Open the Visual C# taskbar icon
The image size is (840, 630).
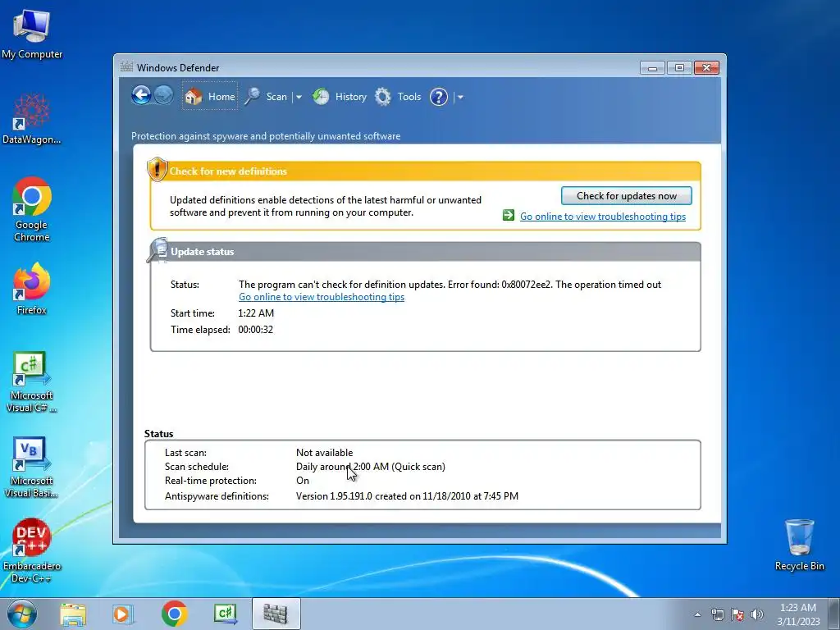click(x=225, y=614)
